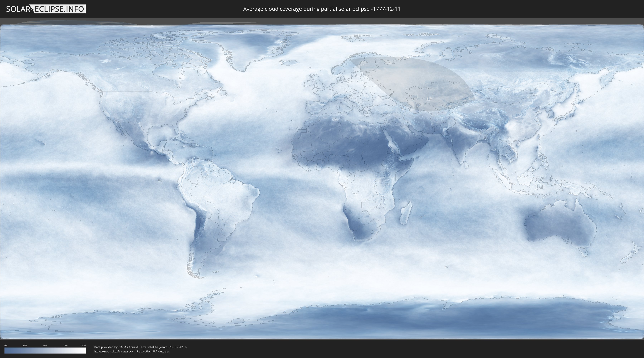Click the 100% label on the legend

point(83,345)
